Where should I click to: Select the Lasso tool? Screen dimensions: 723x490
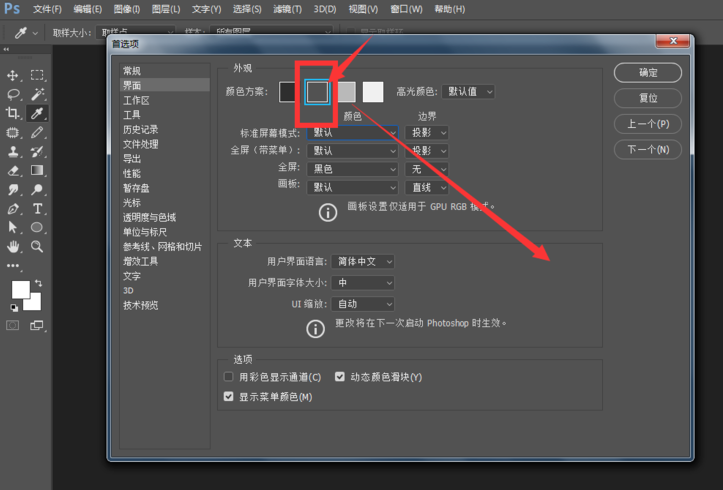click(x=13, y=94)
